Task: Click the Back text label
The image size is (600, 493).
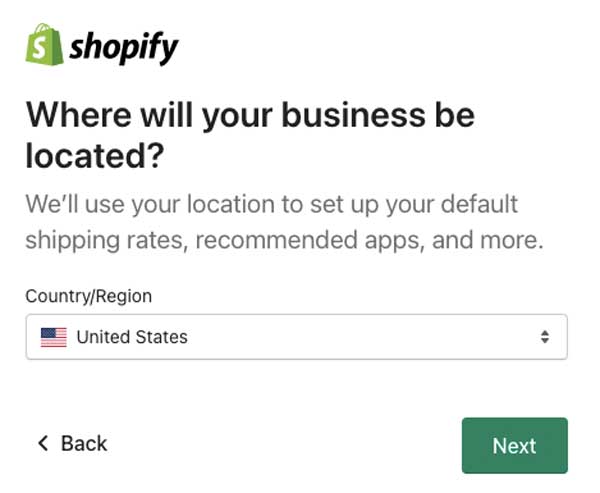Action: tap(84, 444)
